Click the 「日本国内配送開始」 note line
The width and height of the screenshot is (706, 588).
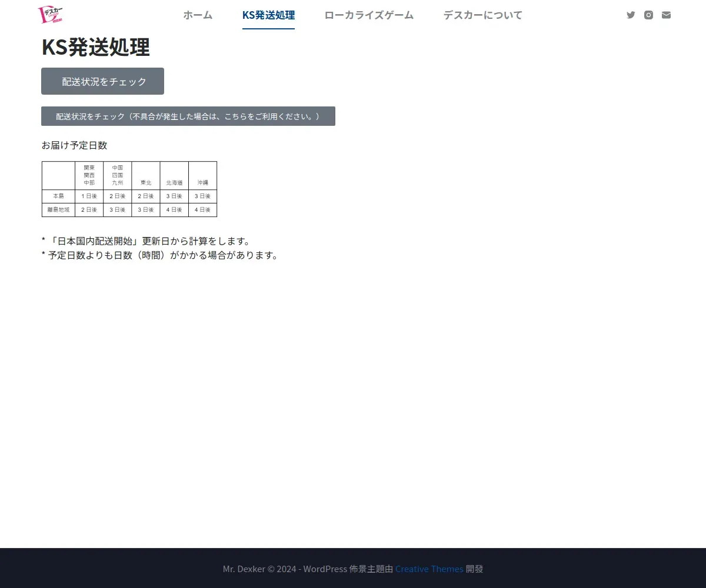[146, 241]
